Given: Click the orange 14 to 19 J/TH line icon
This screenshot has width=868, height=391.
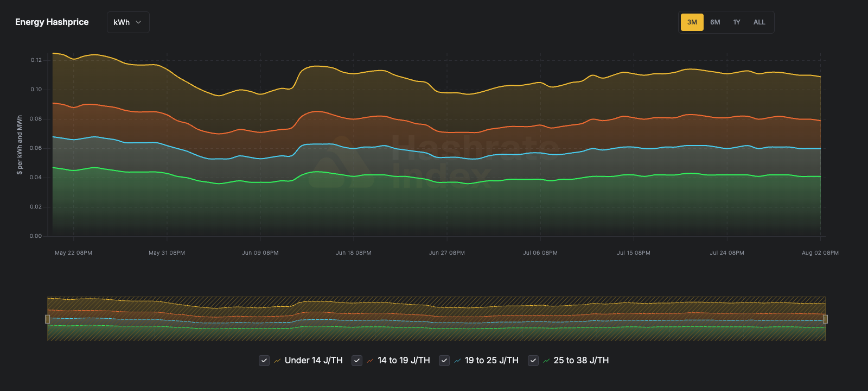Looking at the screenshot, I should tap(370, 361).
